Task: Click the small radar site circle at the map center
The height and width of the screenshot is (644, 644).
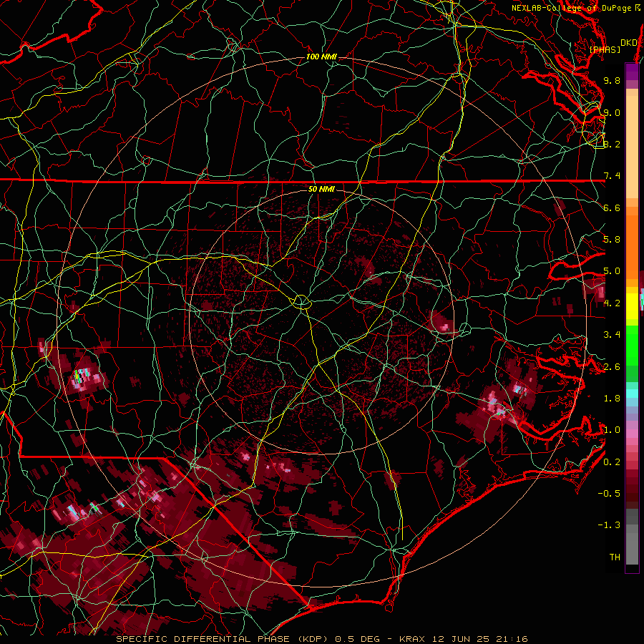Action: coord(301,302)
